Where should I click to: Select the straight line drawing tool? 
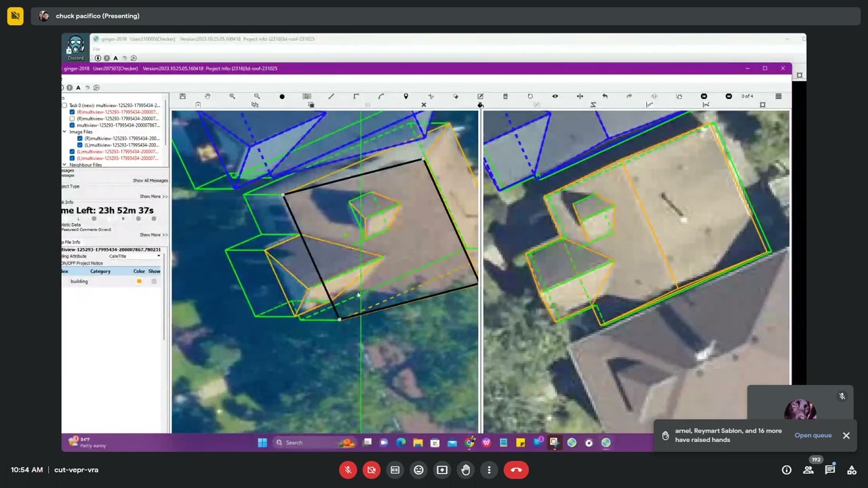coord(331,96)
